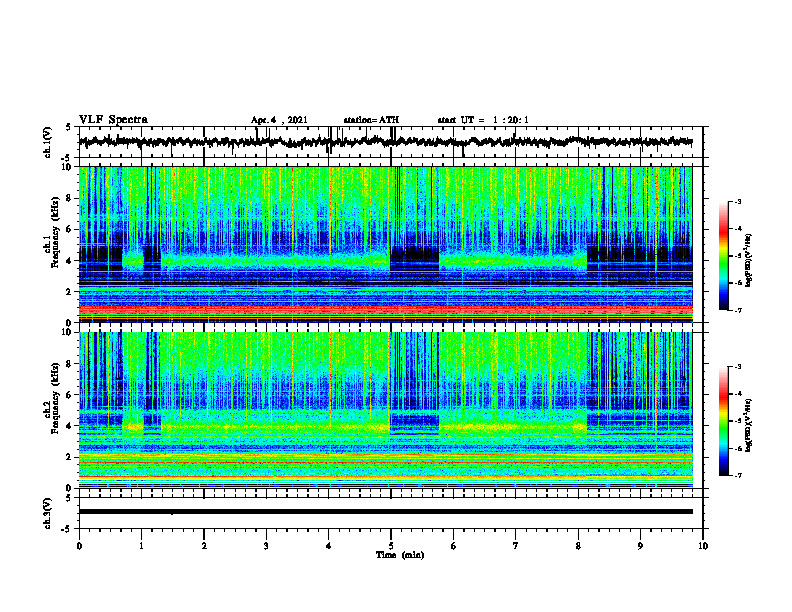Click the ch.1 color bar log(PSD) unit label
The width and height of the screenshot is (792, 612).
(x=749, y=260)
